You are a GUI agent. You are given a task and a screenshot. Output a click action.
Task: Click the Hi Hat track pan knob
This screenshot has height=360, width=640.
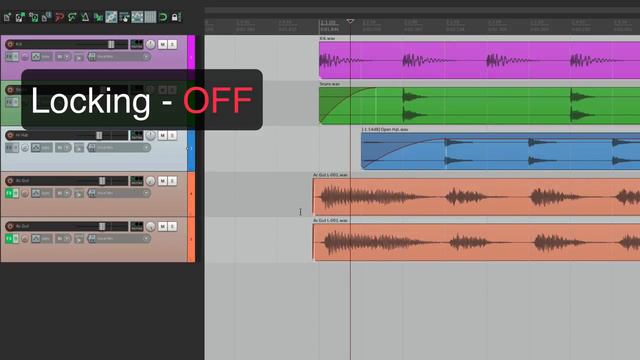point(151,135)
